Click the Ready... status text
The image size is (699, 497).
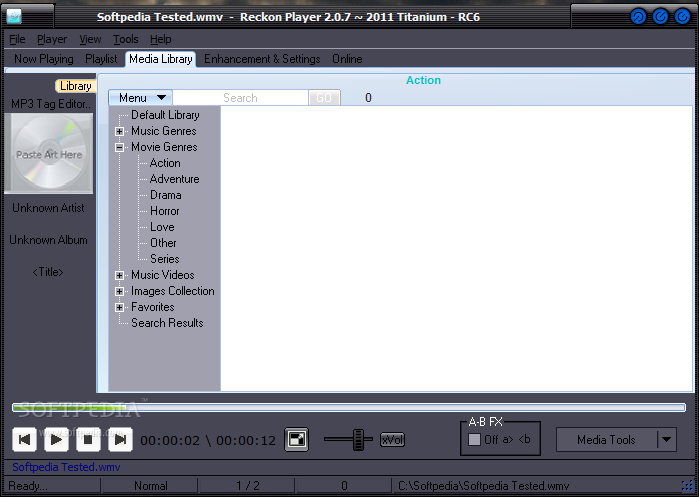[28, 486]
